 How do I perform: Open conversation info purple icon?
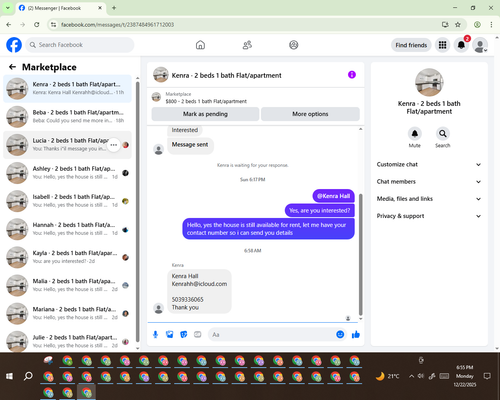click(x=352, y=75)
